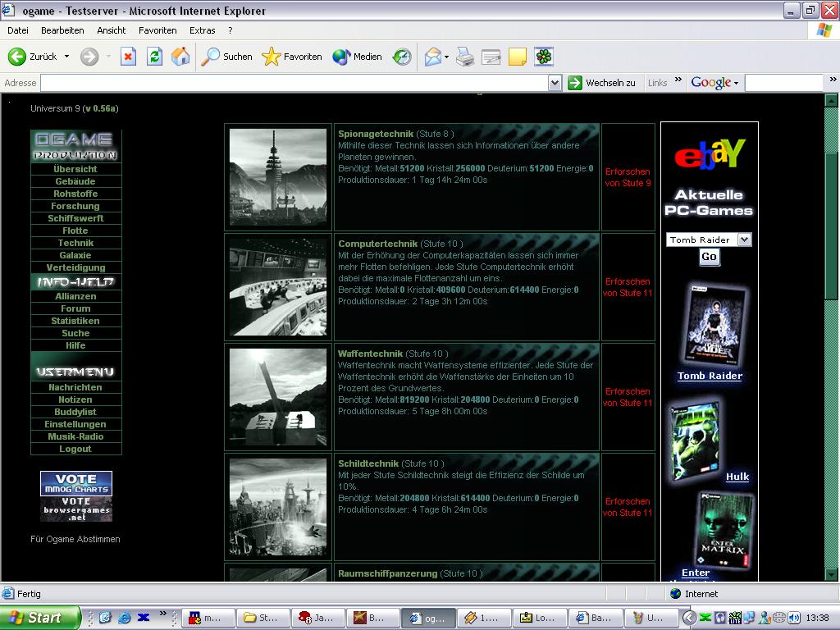The height and width of the screenshot is (630, 840).
Task: Expand the Quick Launch overflow chevron
Action: coord(163,613)
